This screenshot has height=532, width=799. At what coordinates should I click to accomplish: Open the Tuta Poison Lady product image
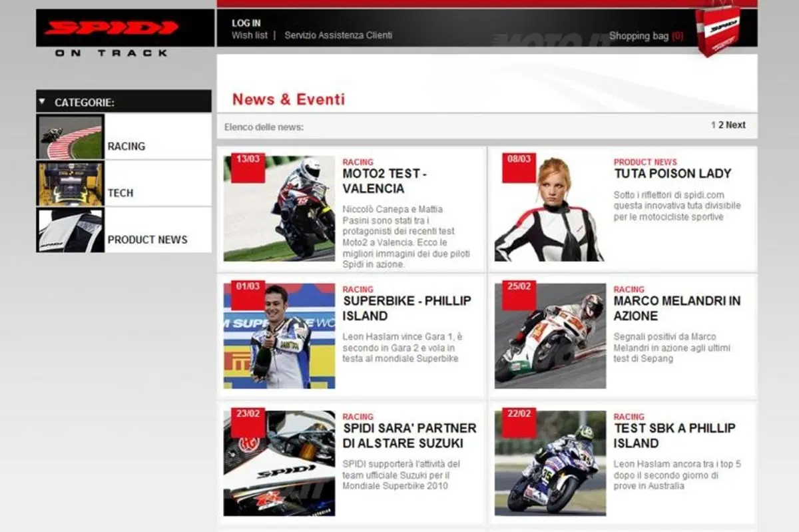point(550,208)
